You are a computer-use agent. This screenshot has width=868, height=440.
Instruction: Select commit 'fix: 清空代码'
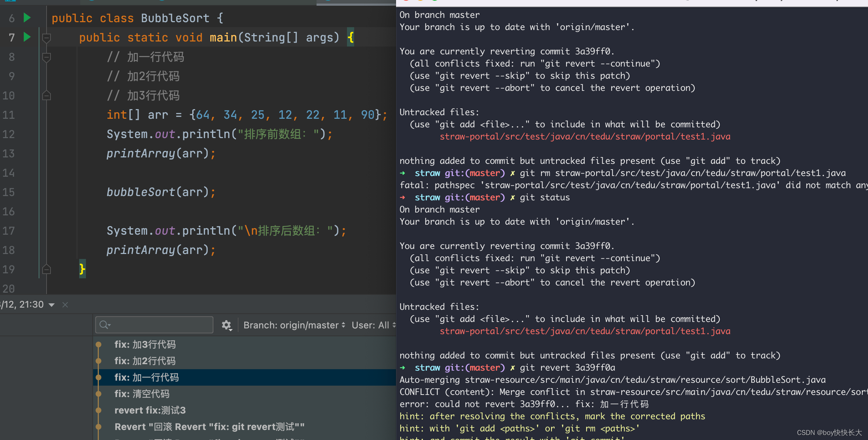142,394
